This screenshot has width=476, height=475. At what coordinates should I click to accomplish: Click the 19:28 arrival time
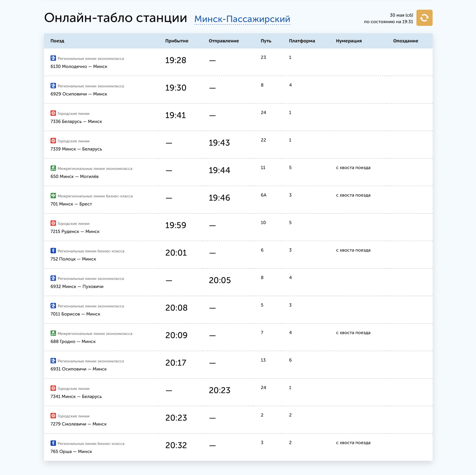point(176,60)
